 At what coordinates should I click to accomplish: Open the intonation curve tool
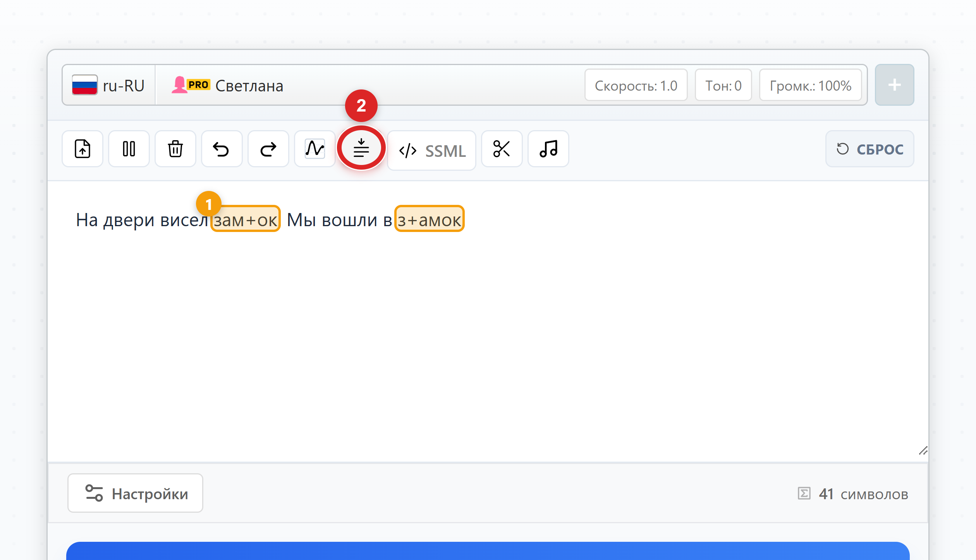pos(315,149)
